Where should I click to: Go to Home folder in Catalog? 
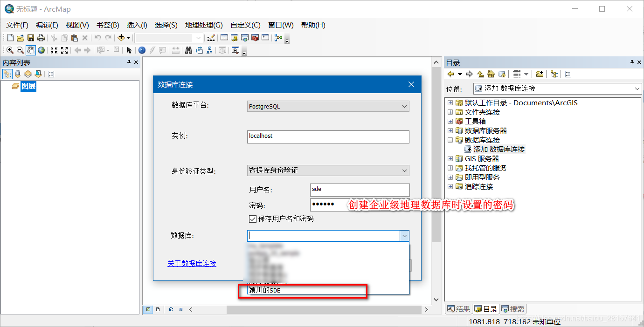491,74
